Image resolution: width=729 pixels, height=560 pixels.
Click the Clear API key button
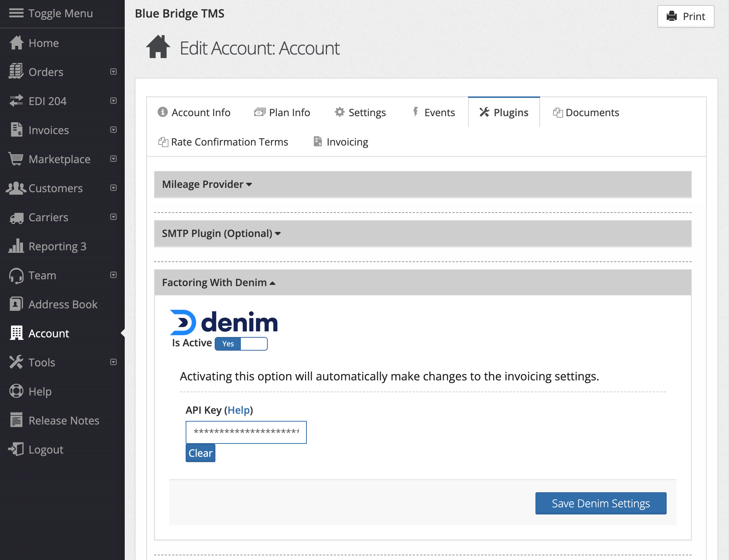coord(200,453)
